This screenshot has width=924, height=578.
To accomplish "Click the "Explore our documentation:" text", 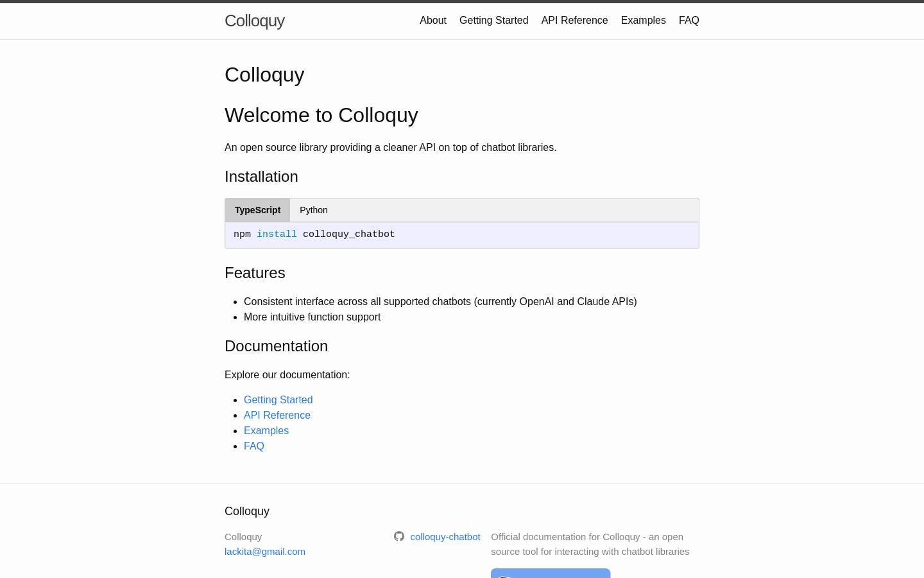I will (287, 374).
